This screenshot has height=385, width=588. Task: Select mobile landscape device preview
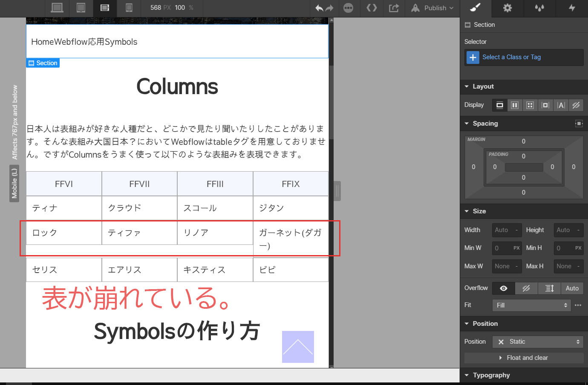point(105,8)
